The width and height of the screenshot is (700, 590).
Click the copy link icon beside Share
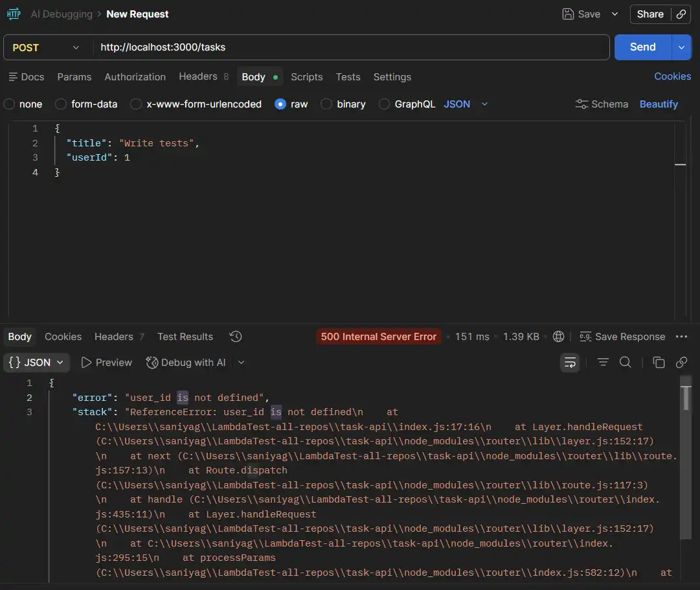pos(681,14)
